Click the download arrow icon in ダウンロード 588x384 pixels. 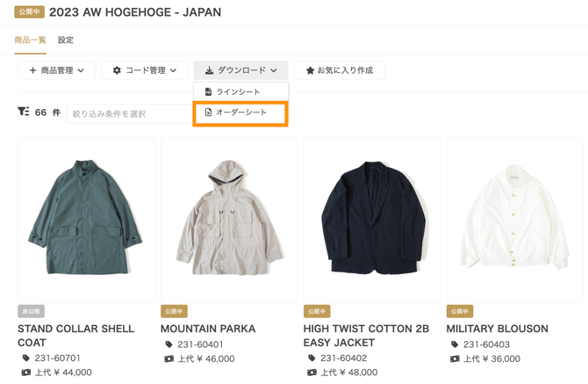209,70
